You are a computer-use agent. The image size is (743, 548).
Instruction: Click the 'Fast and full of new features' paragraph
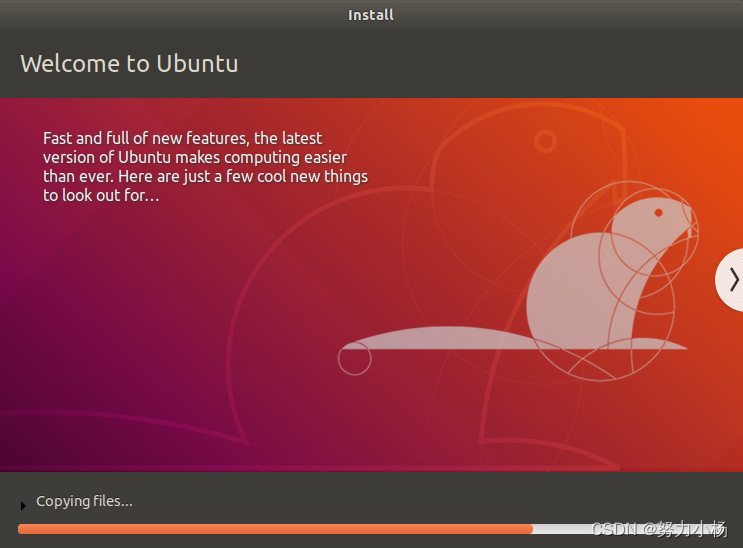pyautogui.click(x=205, y=166)
